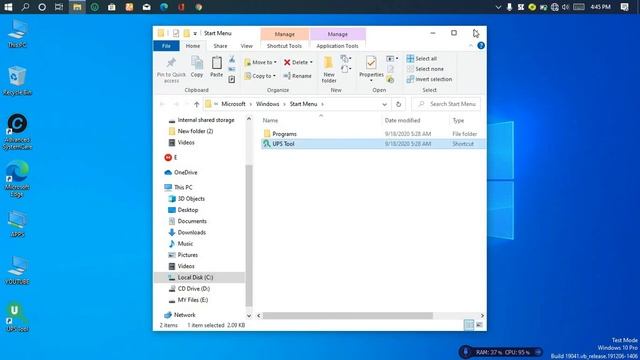Image resolution: width=640 pixels, height=360 pixels.
Task: Open the New item dropdown
Action: pyautogui.click(x=346, y=59)
